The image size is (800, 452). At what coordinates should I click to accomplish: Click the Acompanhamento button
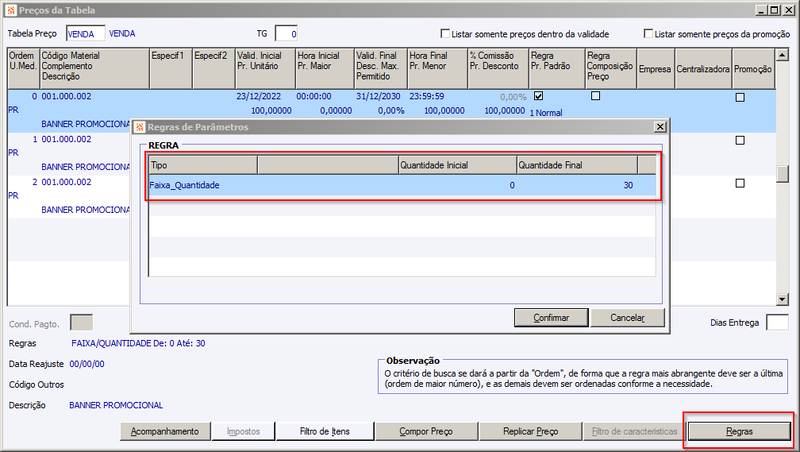tap(165, 432)
